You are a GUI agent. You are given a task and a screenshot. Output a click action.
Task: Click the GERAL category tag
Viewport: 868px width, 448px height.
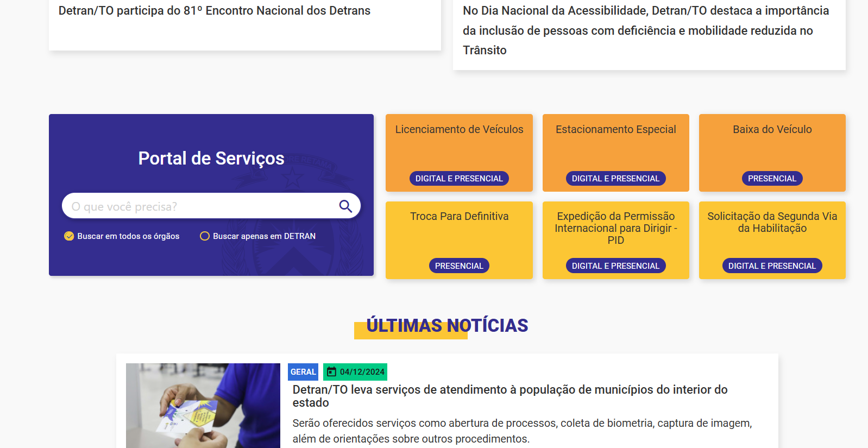pyautogui.click(x=303, y=372)
